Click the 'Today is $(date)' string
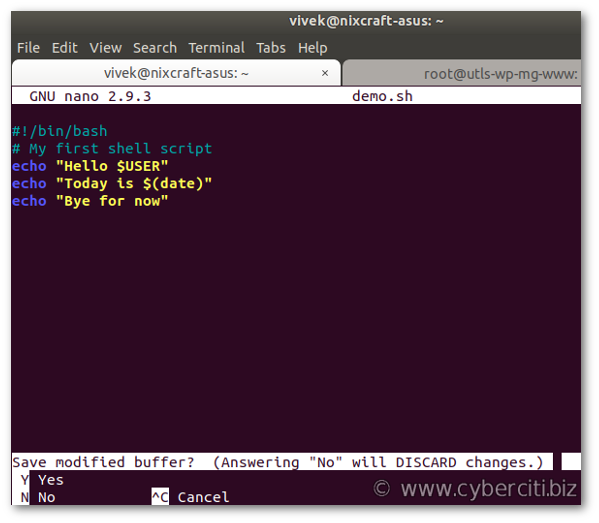599x523 pixels. click(134, 184)
